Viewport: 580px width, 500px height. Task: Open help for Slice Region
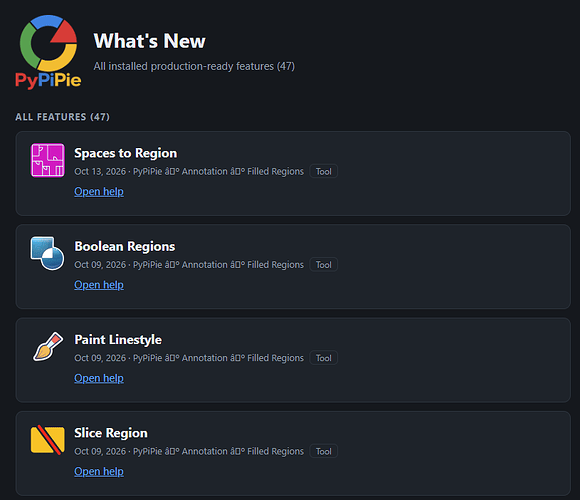99,472
